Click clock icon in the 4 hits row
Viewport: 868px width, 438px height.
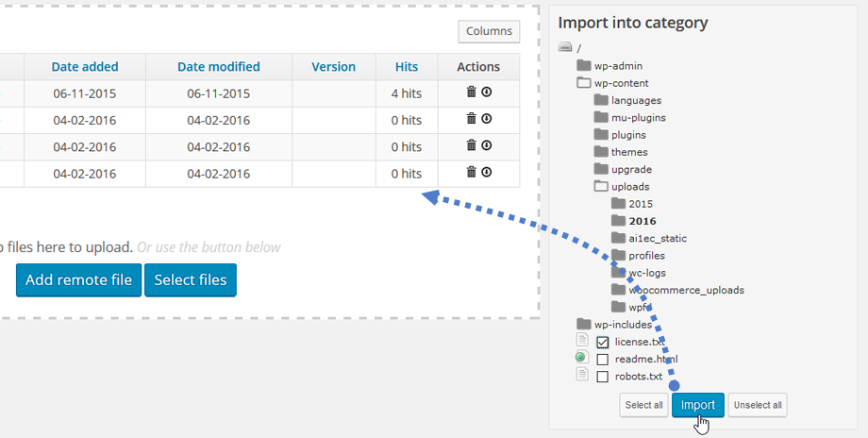(x=487, y=93)
